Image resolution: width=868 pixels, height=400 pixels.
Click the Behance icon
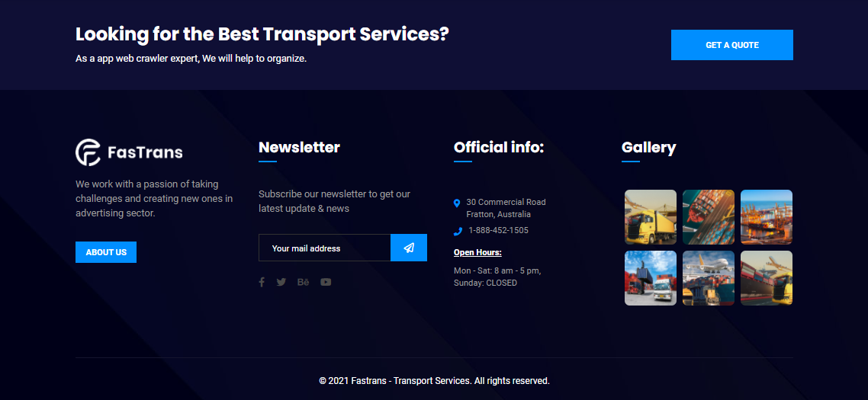click(303, 282)
